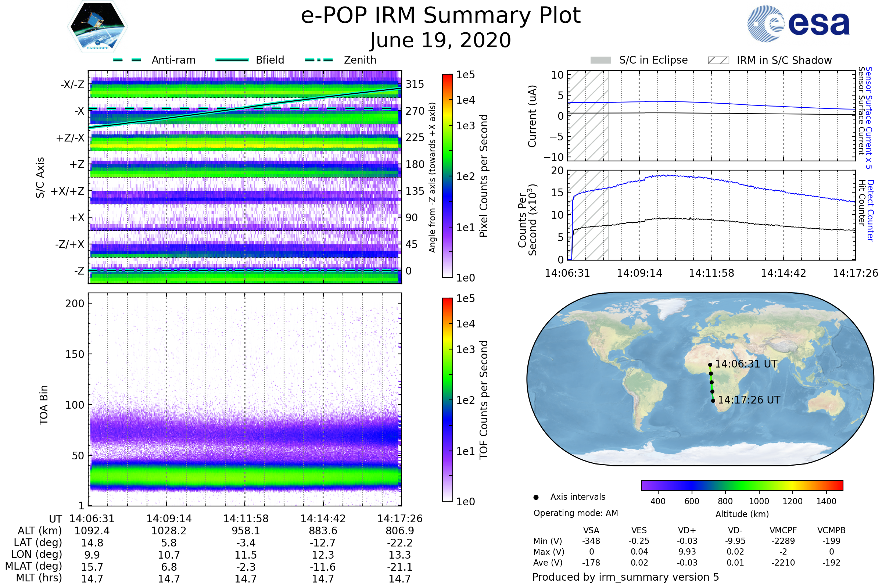This screenshot has height=588, width=882.
Task: Click the June 19, 2020 date text
Action: pos(441,40)
